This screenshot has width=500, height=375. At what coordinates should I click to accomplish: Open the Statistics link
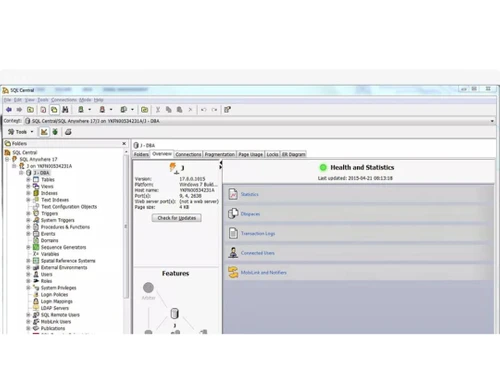(x=249, y=194)
